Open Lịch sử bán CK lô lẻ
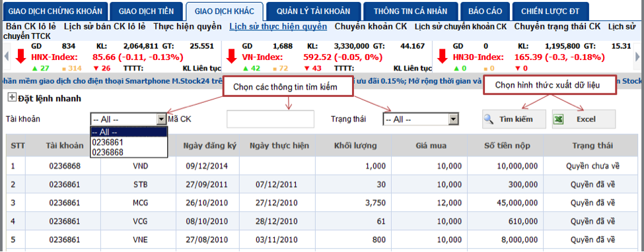 [x=105, y=26]
